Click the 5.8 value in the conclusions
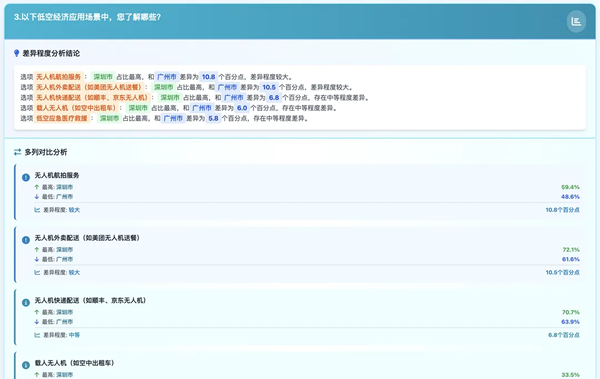 coord(213,118)
